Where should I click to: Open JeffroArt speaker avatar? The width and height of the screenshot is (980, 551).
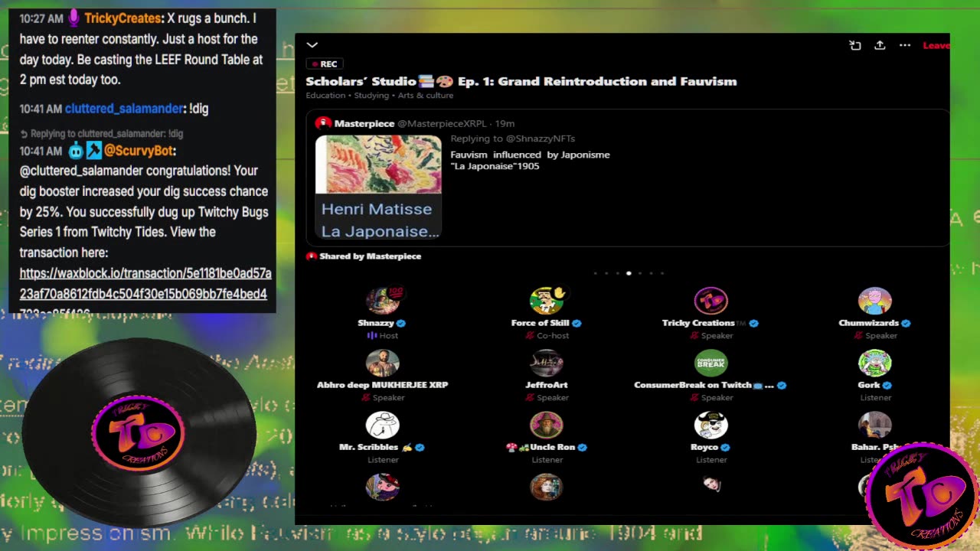point(547,363)
